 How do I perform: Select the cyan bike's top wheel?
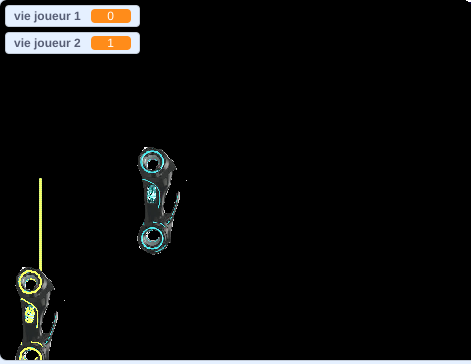[x=152, y=162]
